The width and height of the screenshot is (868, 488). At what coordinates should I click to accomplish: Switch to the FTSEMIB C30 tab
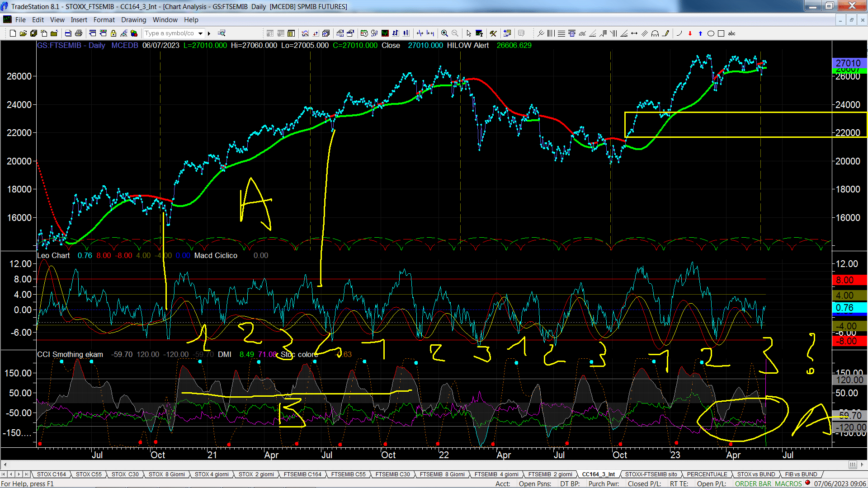click(392, 474)
